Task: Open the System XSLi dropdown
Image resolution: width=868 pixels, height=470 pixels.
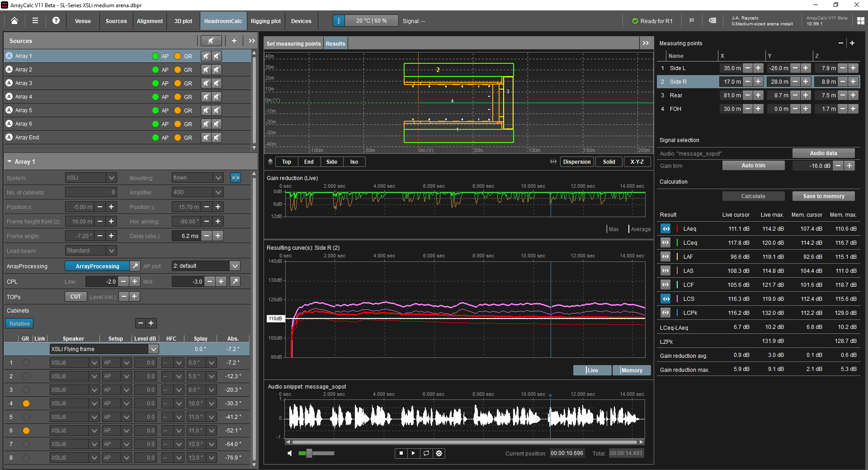Action: coord(111,178)
